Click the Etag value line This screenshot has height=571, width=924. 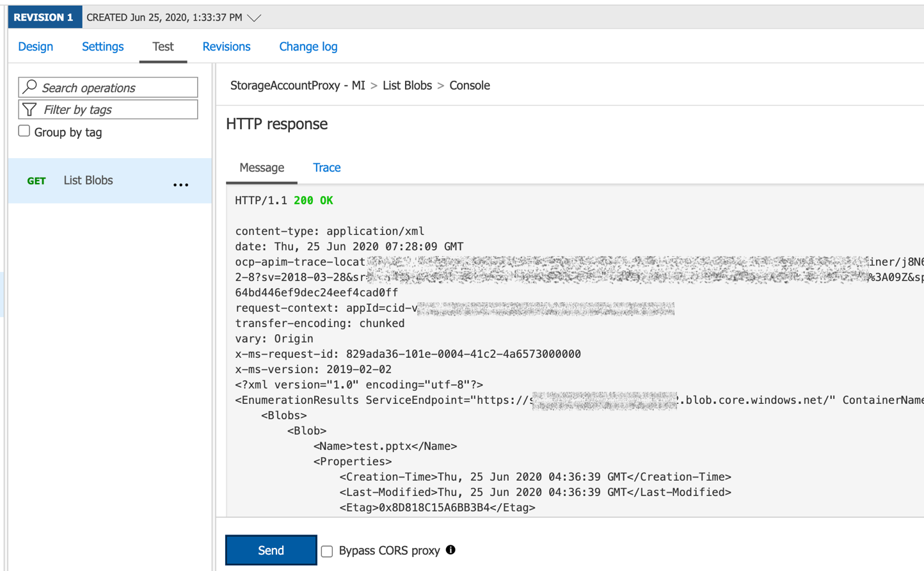437,508
